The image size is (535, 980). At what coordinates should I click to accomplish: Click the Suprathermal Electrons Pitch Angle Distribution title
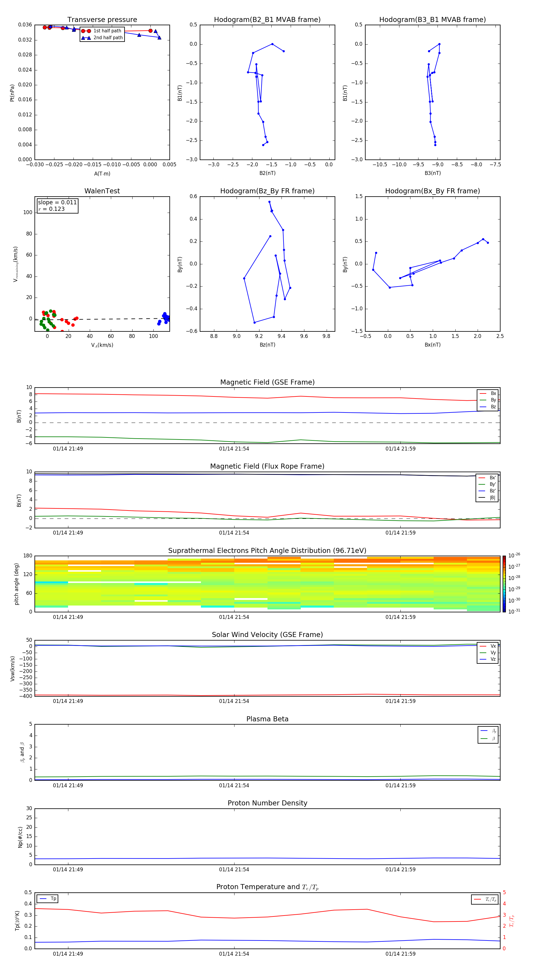click(267, 551)
